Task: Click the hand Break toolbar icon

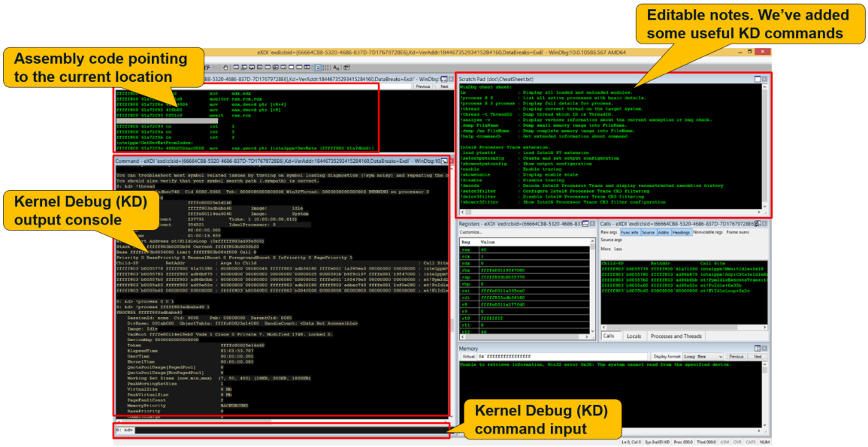Action: click(225, 68)
